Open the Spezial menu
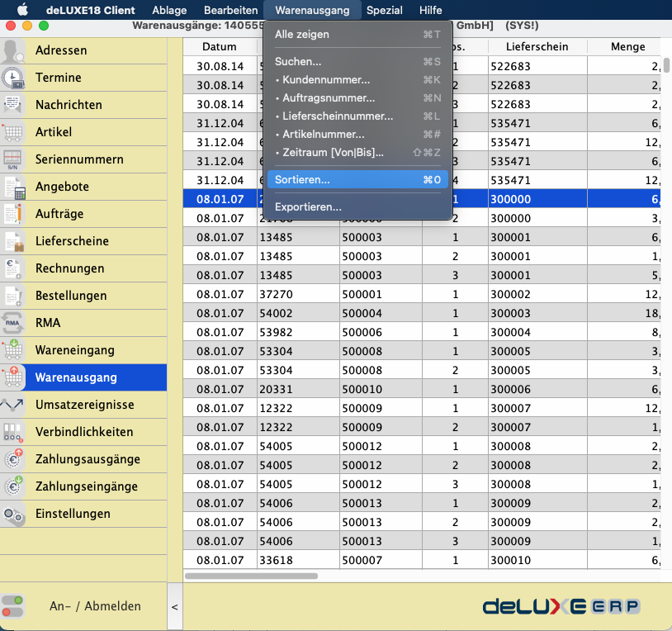The width and height of the screenshot is (672, 631). coord(385,10)
